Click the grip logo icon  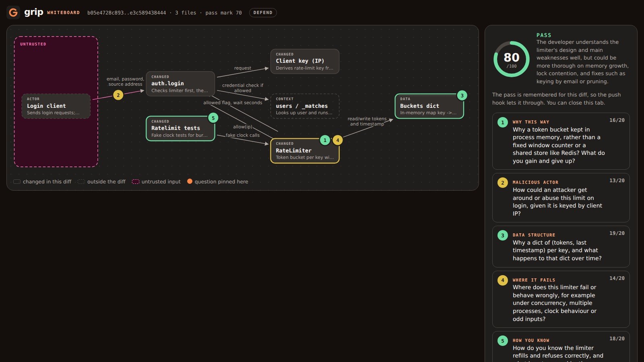point(13,12)
